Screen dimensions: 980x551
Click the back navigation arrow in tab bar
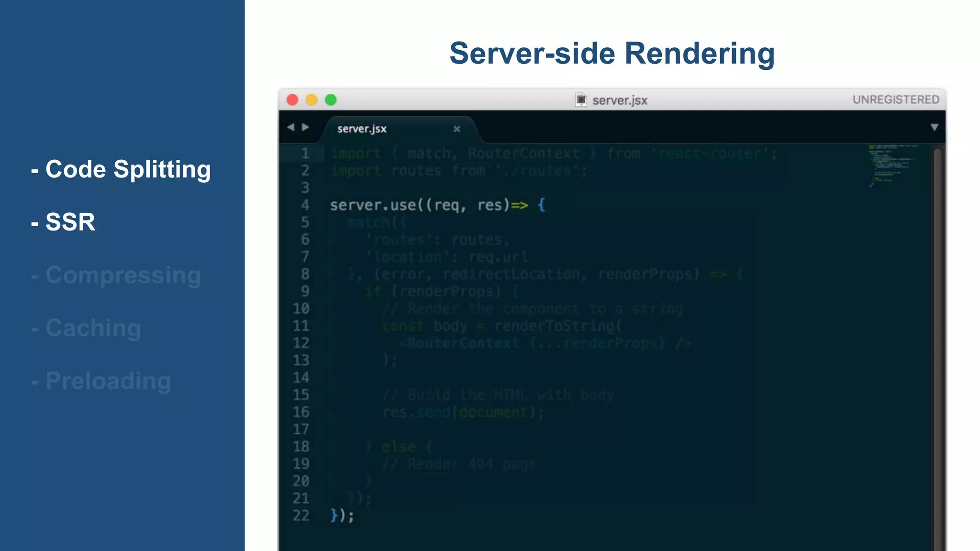[x=290, y=127]
